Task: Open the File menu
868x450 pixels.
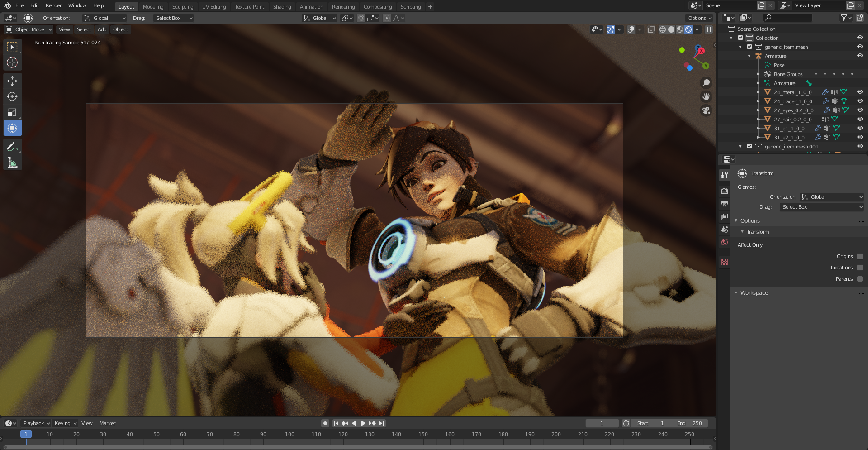Action: tap(19, 5)
